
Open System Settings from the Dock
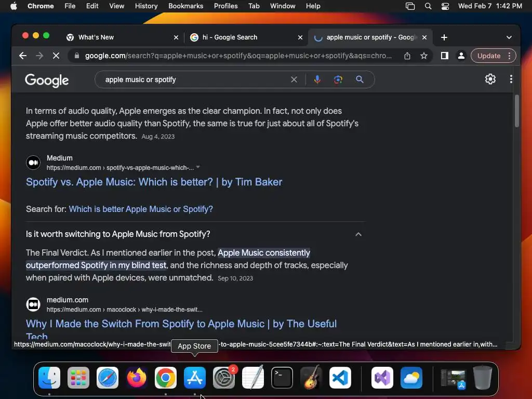pos(224,378)
